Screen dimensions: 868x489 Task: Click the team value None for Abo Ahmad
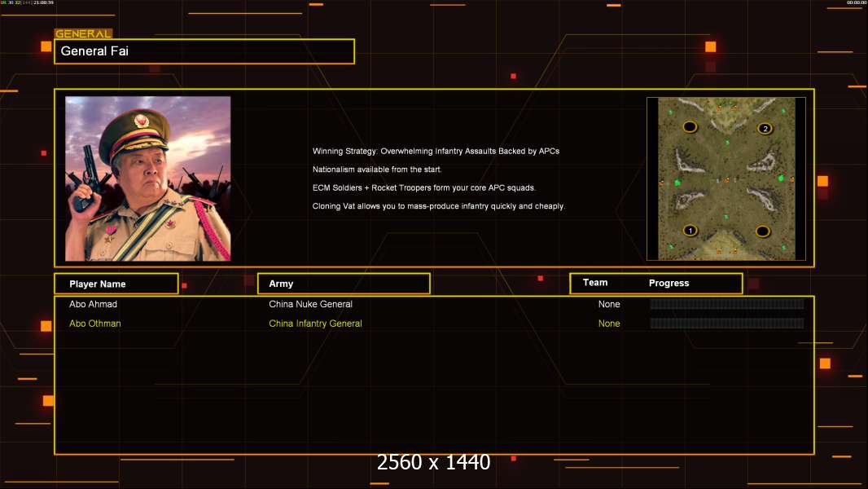[609, 304]
